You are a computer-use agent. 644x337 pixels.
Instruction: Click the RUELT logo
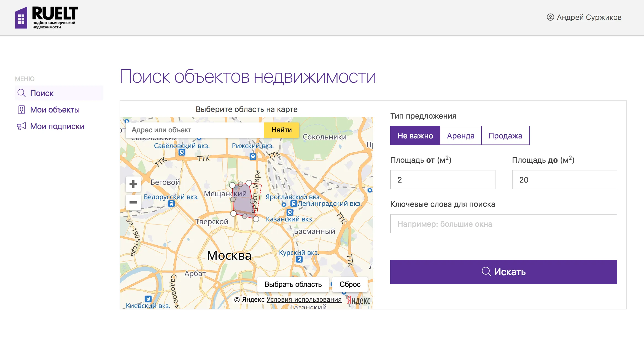point(47,17)
